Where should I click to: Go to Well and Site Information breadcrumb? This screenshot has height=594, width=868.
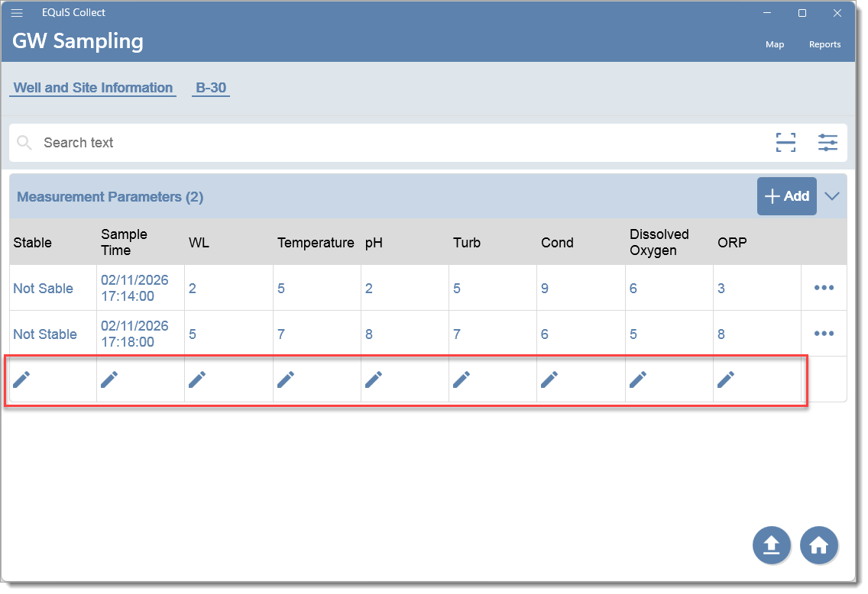(x=93, y=88)
